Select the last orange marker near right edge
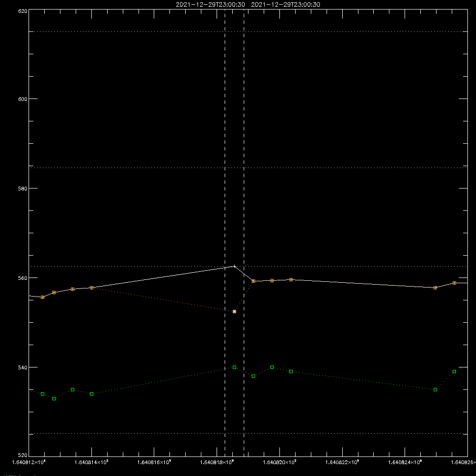The height and width of the screenshot is (476, 476). [x=454, y=283]
